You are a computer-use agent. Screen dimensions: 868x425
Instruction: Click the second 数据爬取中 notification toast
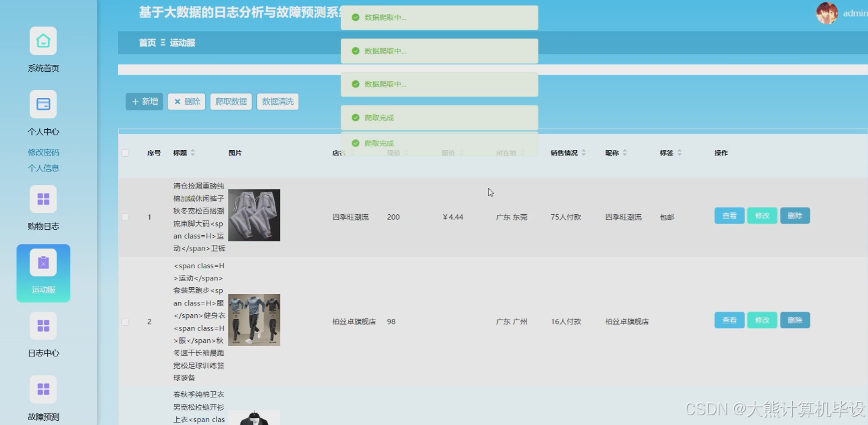439,51
